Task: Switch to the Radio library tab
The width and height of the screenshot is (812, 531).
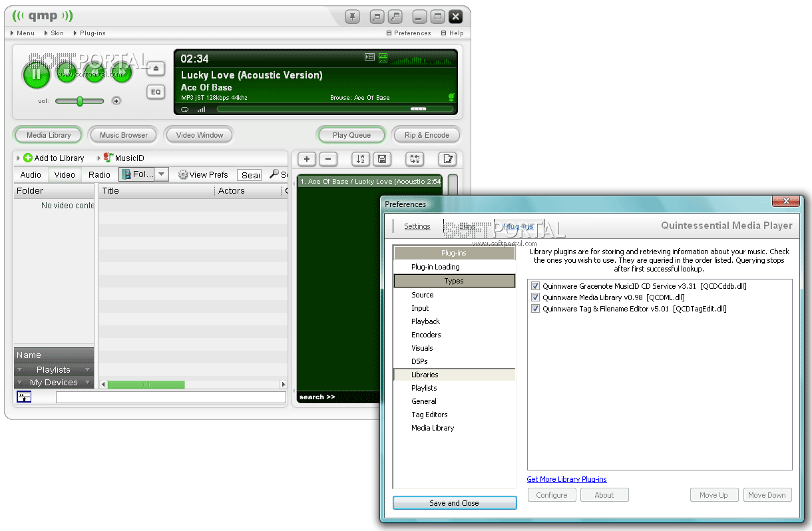Action: coord(100,175)
